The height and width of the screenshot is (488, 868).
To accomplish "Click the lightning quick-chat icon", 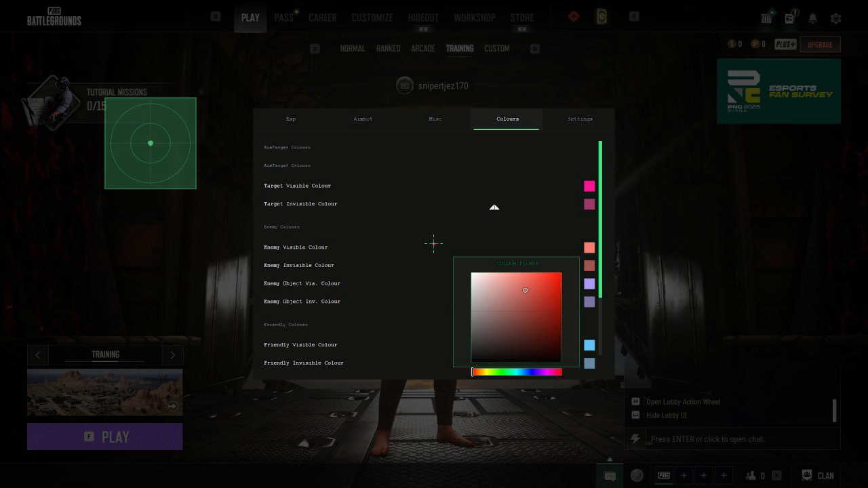I will point(635,439).
